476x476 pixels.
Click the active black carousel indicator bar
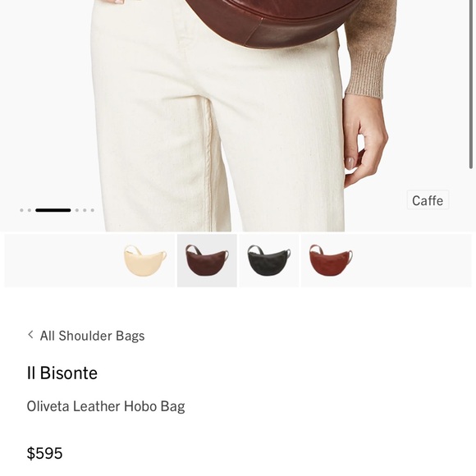(x=53, y=210)
